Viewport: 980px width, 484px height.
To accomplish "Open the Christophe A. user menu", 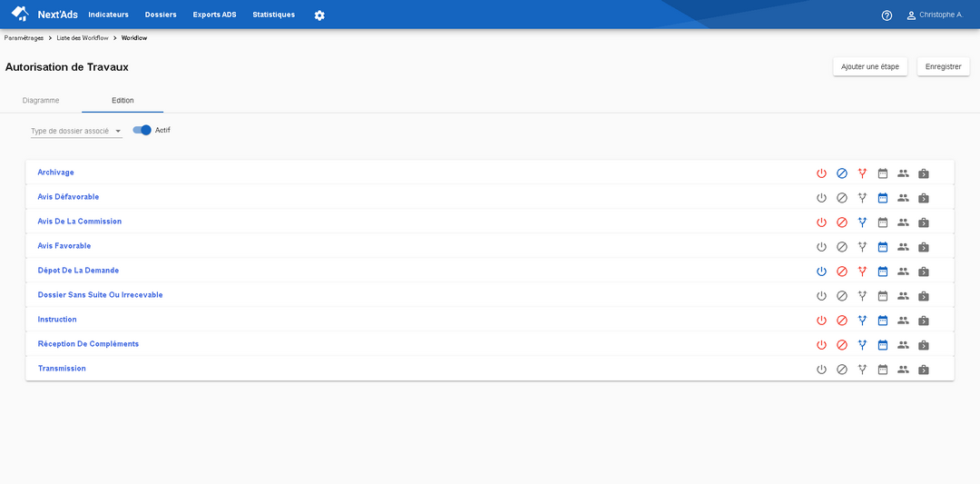I will (x=935, y=15).
